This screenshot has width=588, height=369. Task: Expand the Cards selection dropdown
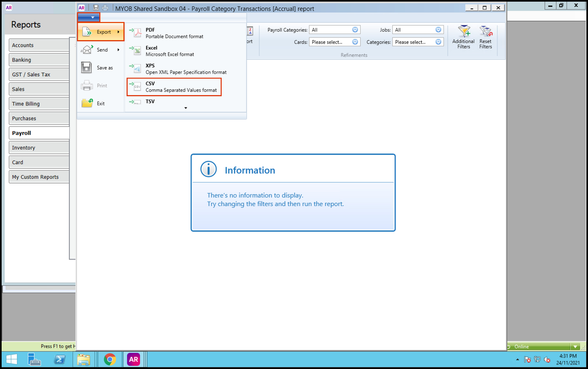(355, 42)
